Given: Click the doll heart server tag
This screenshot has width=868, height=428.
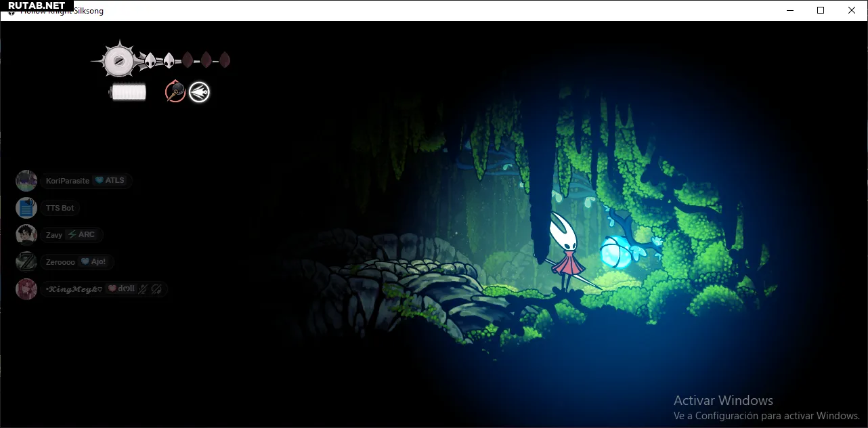Looking at the screenshot, I should click(121, 289).
